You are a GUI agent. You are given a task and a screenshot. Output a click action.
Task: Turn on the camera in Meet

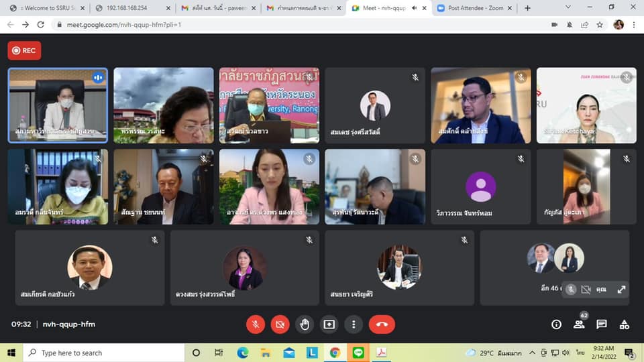pyautogui.click(x=280, y=324)
